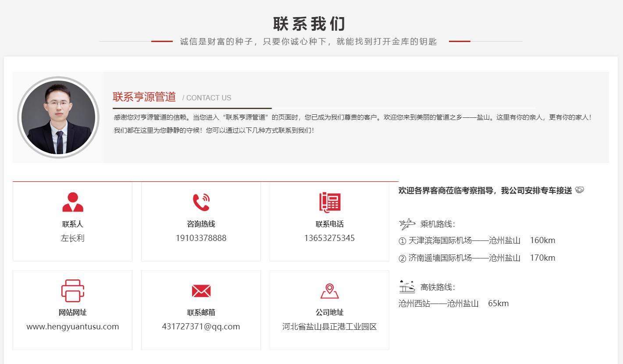Viewport: 623px width, 364px height.
Task: Click the circular portrait photo
Action: (x=58, y=117)
